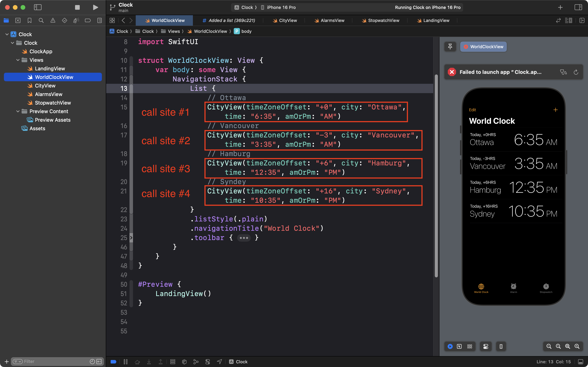Pin the preview with pin icon
This screenshot has height=367, width=588.
point(450,47)
